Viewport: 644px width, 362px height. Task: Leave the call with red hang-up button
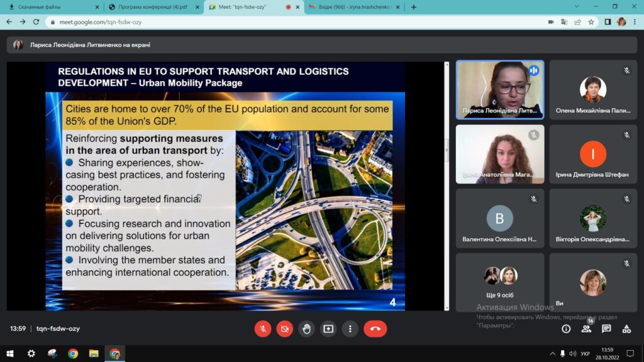(x=375, y=329)
